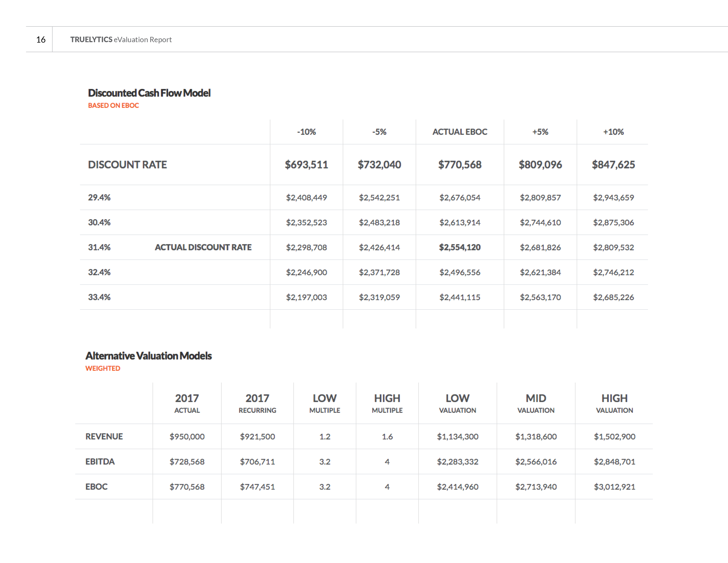
Task: Select the $3,012,921 high valuation cell
Action: pyautogui.click(x=614, y=487)
